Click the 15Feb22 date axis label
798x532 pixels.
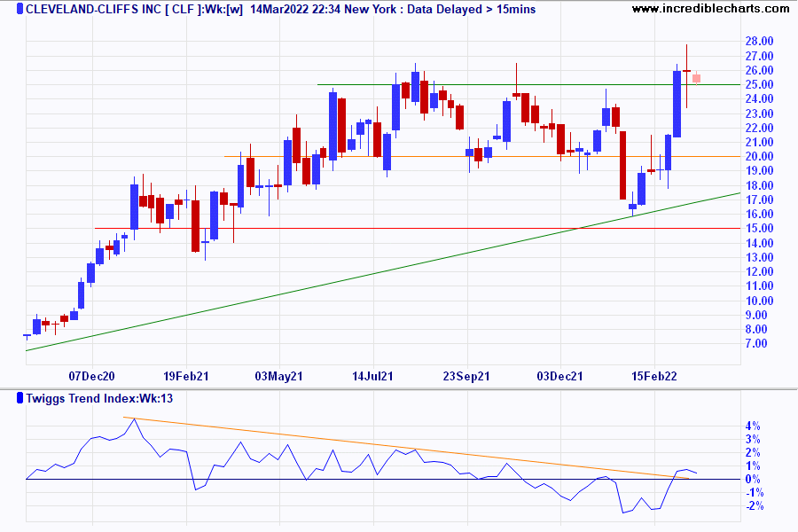point(654,376)
